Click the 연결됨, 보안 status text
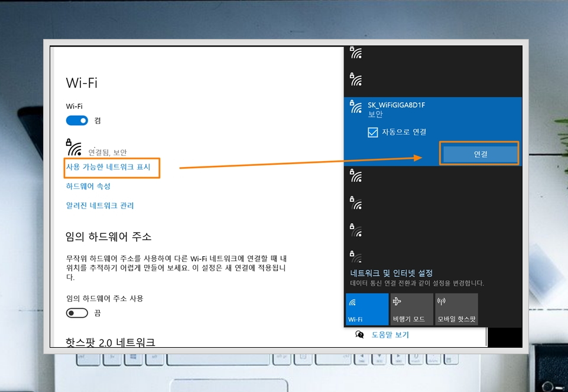This screenshot has height=392, width=568. coord(108,152)
